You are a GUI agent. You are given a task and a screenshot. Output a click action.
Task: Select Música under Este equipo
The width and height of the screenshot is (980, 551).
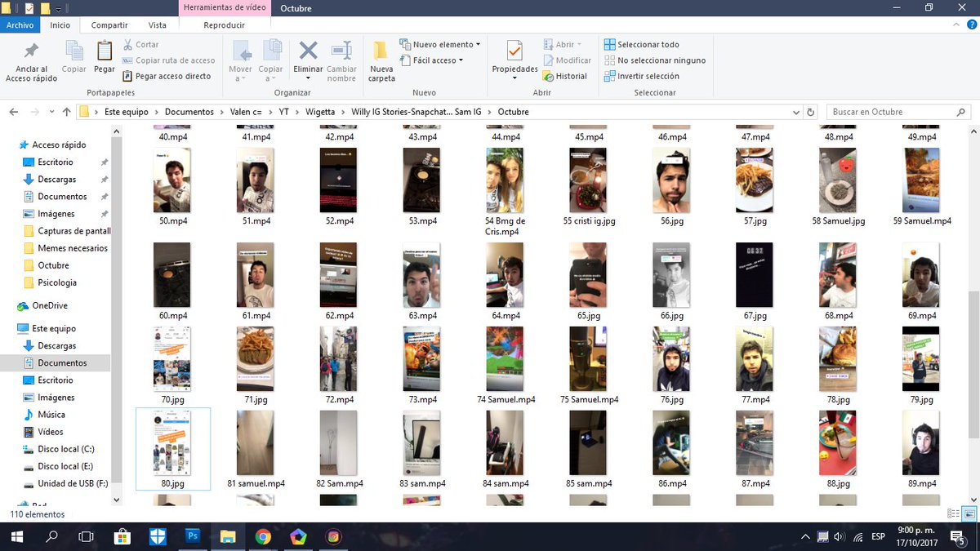tap(51, 415)
